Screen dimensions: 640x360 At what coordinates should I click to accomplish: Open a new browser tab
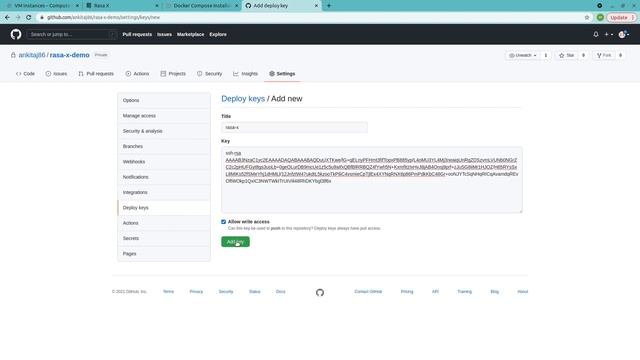(329, 6)
